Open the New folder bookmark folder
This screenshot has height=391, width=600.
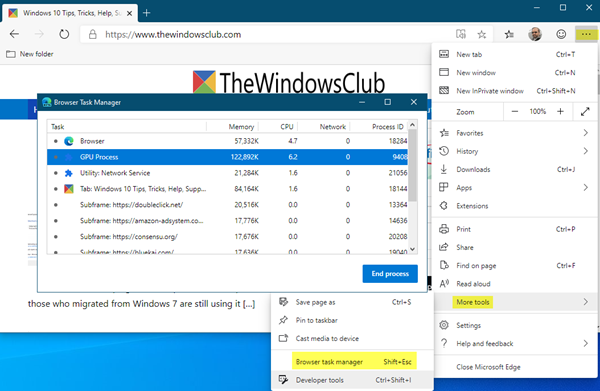click(x=30, y=54)
